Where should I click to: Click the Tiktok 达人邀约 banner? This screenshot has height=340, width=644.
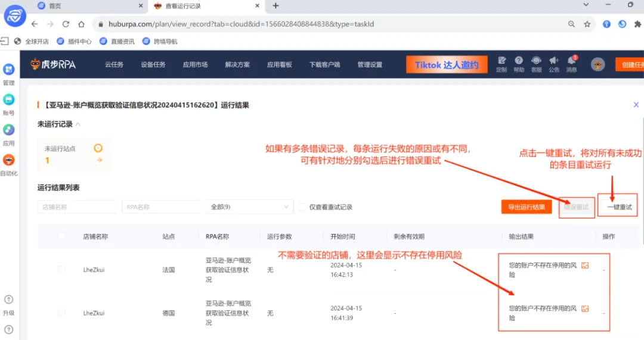click(x=447, y=64)
